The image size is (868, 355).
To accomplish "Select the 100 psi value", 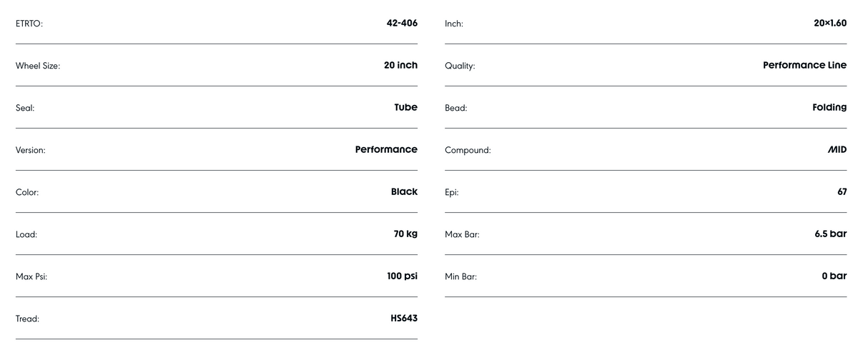I will pos(402,276).
